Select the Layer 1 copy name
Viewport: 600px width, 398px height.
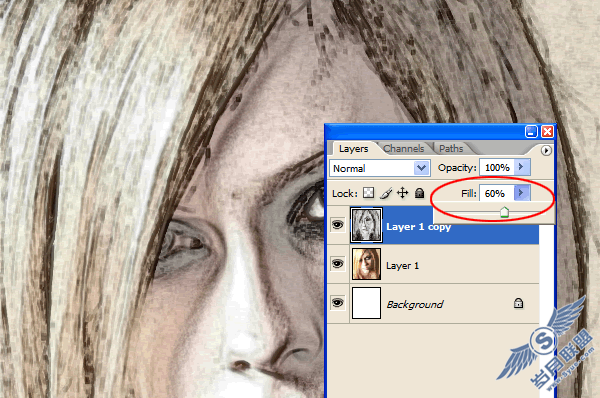tap(418, 227)
